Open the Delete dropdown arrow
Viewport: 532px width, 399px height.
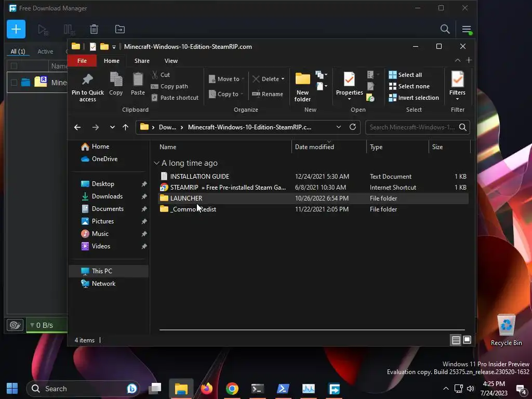click(283, 79)
